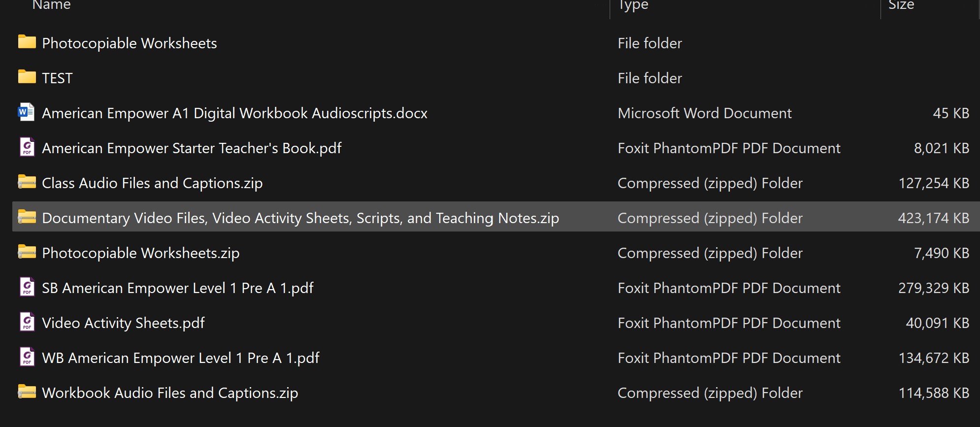Click the PDF icon for Starter Teacher's Book
The height and width of the screenshot is (427, 980).
point(27,147)
